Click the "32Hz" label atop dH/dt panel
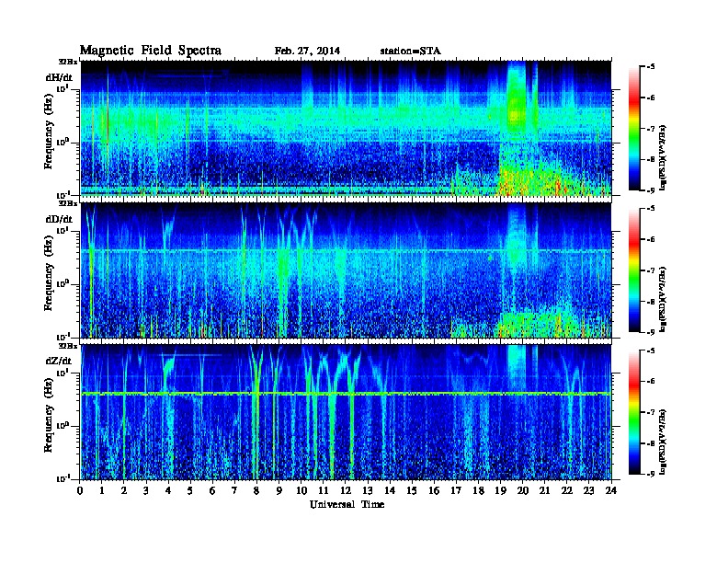Image resolution: width=728 pixels, height=563 pixels. [x=68, y=61]
